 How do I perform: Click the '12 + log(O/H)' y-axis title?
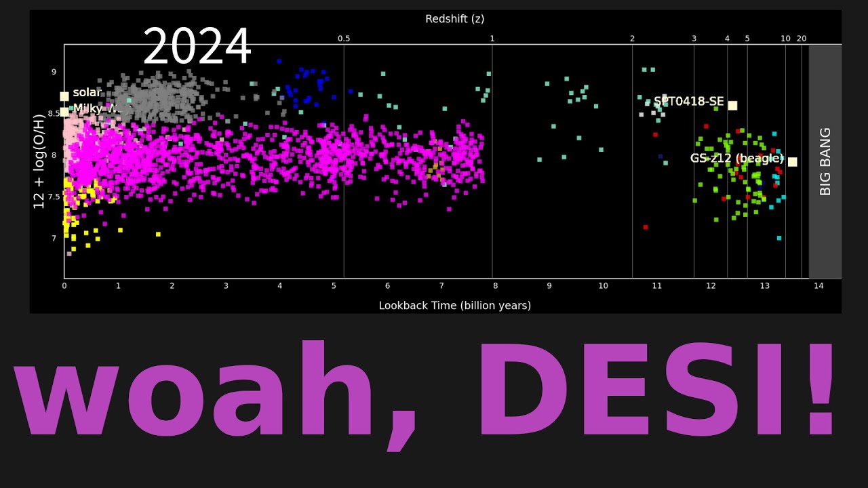point(39,161)
